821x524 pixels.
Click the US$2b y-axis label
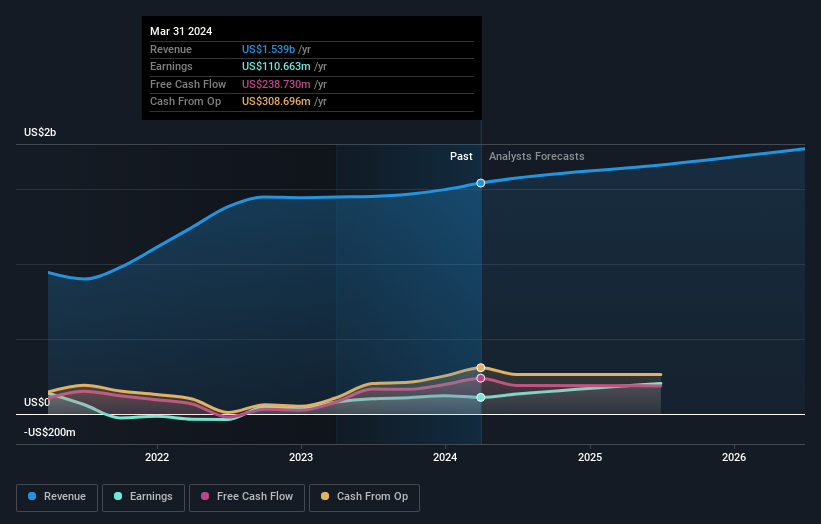click(x=40, y=132)
